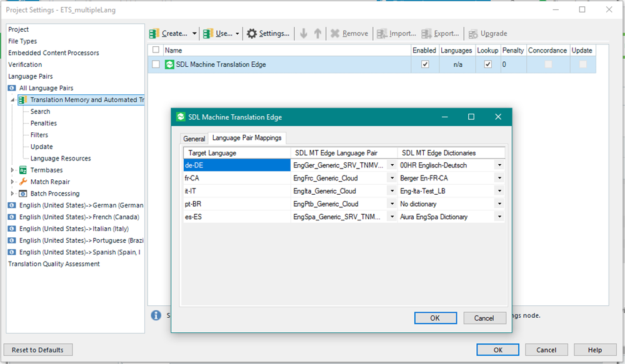Select the Language Resources tree item

[x=61, y=159]
